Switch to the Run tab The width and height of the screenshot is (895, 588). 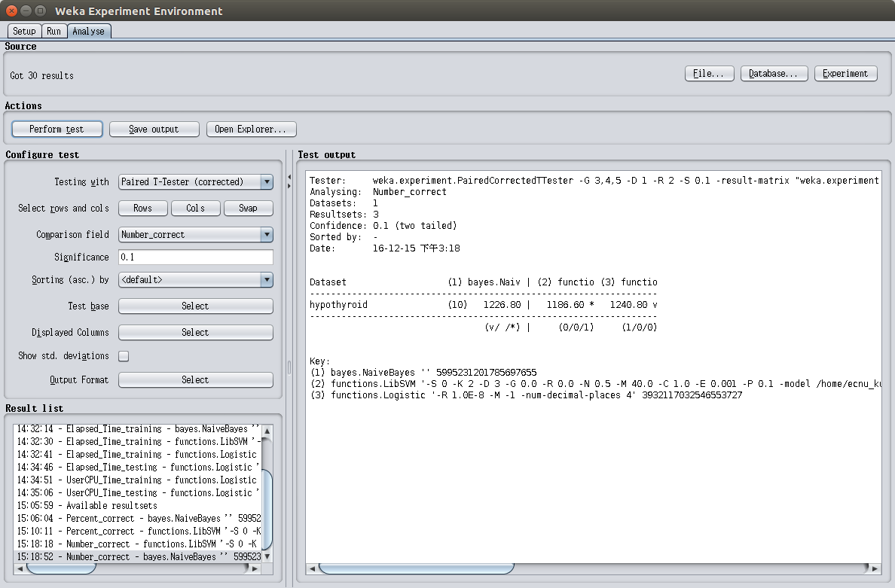point(53,32)
